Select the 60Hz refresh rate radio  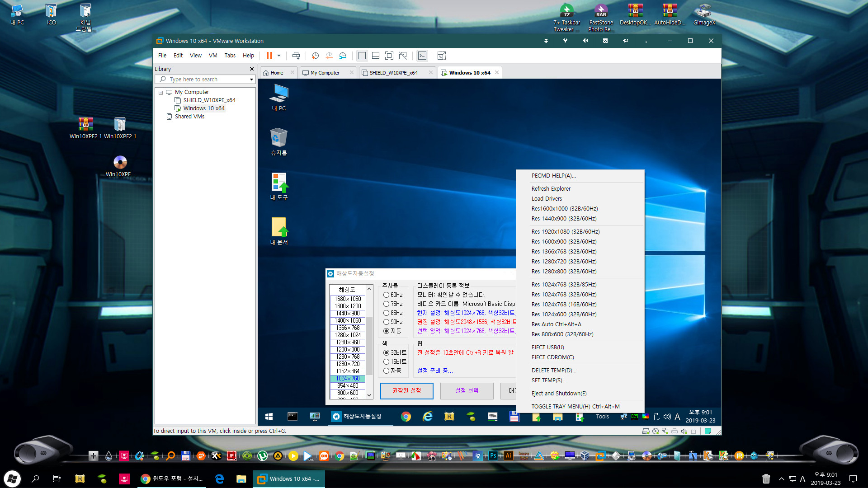[387, 295]
